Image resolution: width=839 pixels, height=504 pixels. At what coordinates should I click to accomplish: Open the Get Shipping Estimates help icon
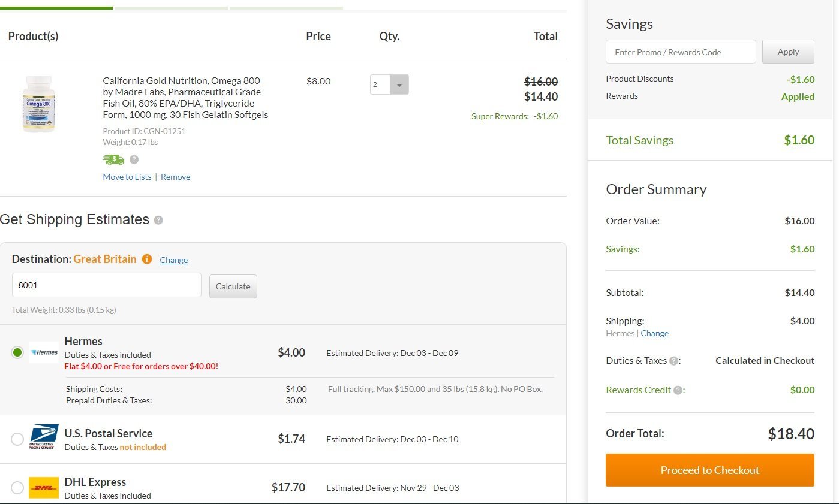pyautogui.click(x=158, y=220)
